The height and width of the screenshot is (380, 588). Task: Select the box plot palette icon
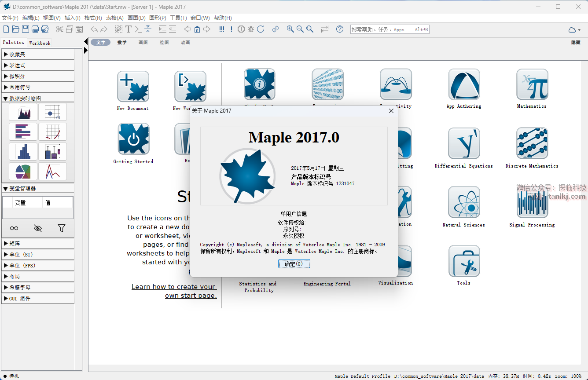click(52, 151)
